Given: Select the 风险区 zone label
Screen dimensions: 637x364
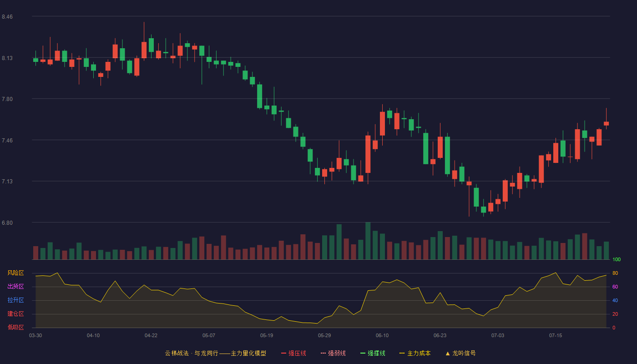Looking at the screenshot, I should (15, 273).
